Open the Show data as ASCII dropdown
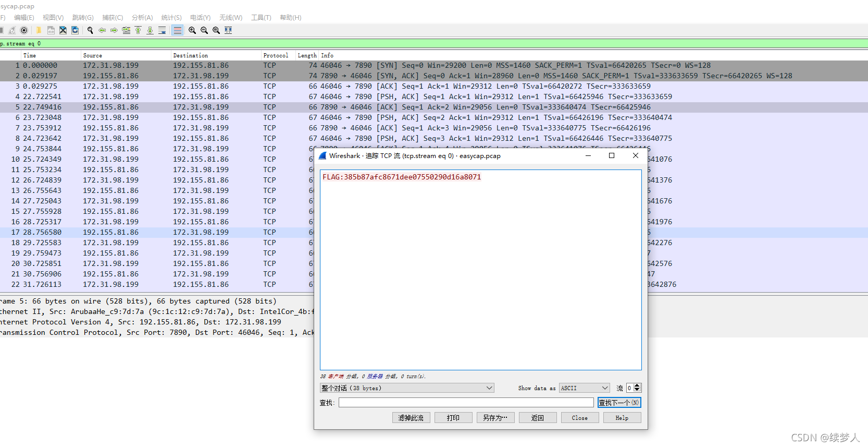 584,388
